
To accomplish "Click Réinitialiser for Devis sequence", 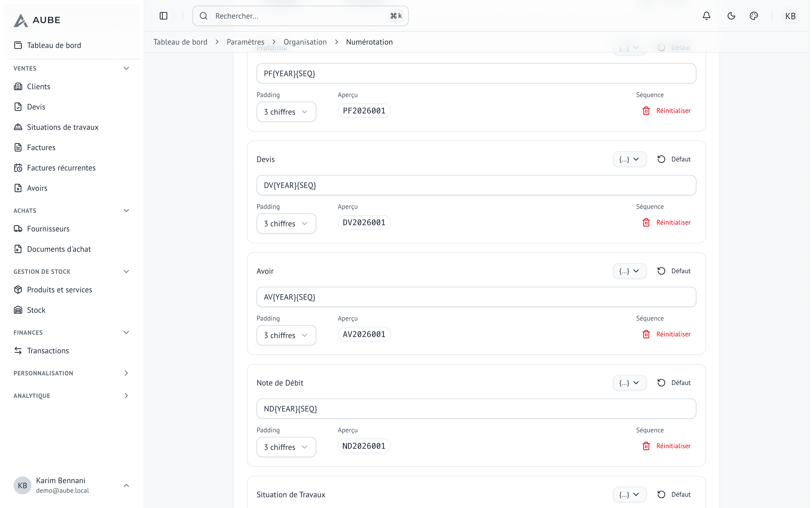I will pos(667,222).
